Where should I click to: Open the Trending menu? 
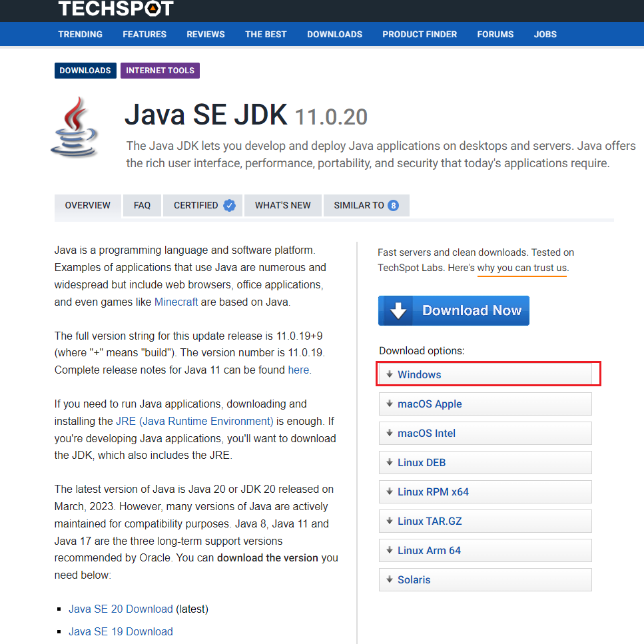click(x=80, y=35)
